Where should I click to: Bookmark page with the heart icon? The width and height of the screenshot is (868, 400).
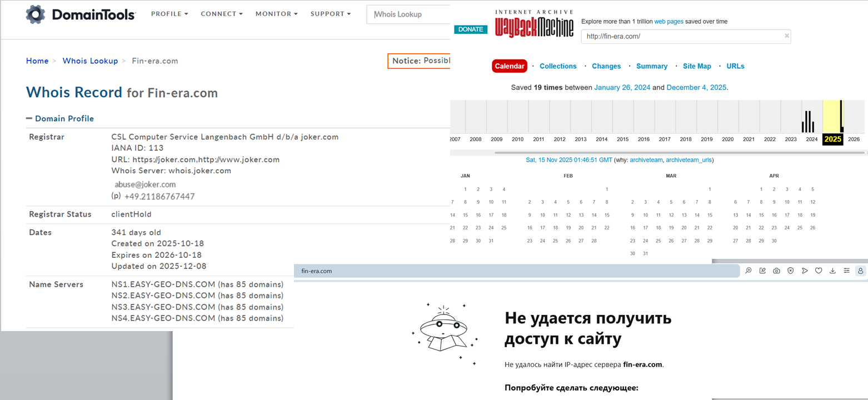[819, 271]
